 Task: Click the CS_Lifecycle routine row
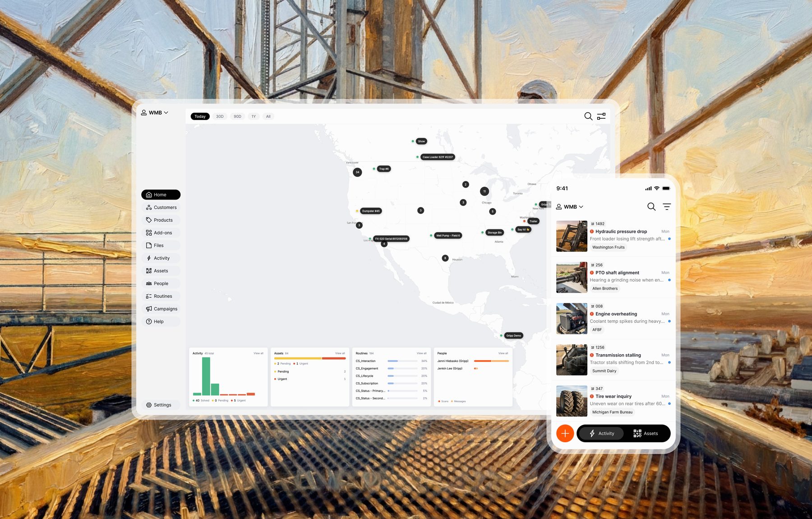point(391,376)
